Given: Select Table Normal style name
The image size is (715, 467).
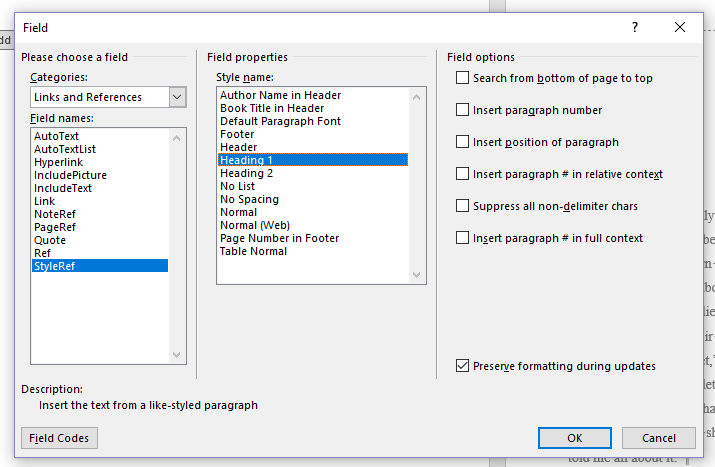Looking at the screenshot, I should [x=313, y=251].
